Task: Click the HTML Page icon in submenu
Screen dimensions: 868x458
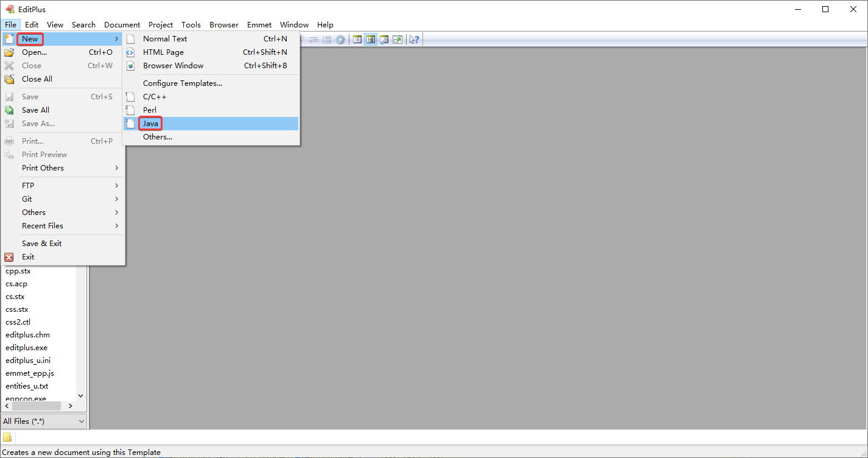Action: 130,52
